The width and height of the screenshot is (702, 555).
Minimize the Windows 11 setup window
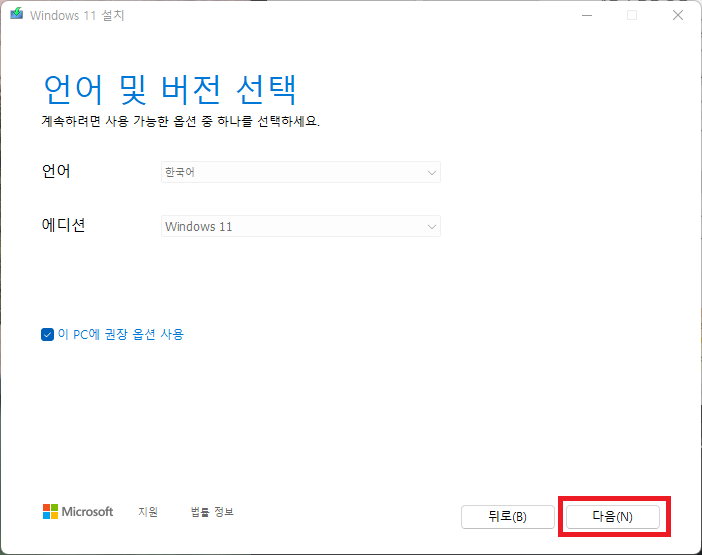(x=587, y=15)
